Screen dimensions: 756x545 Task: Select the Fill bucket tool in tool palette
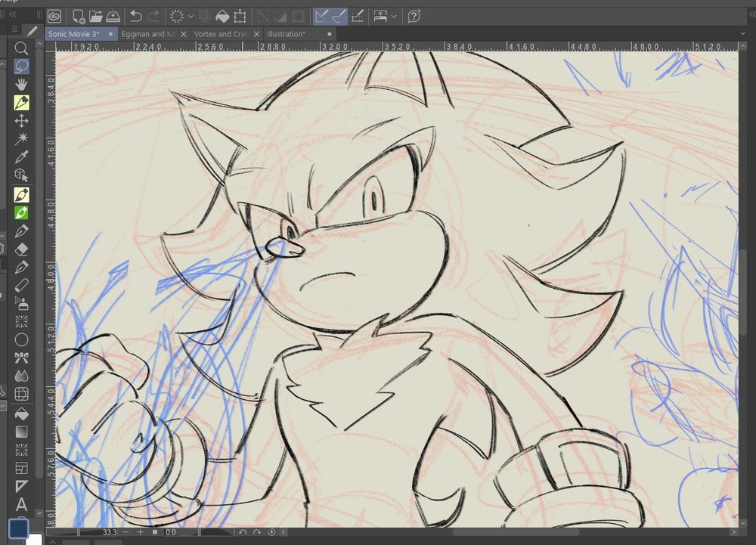coord(21,414)
